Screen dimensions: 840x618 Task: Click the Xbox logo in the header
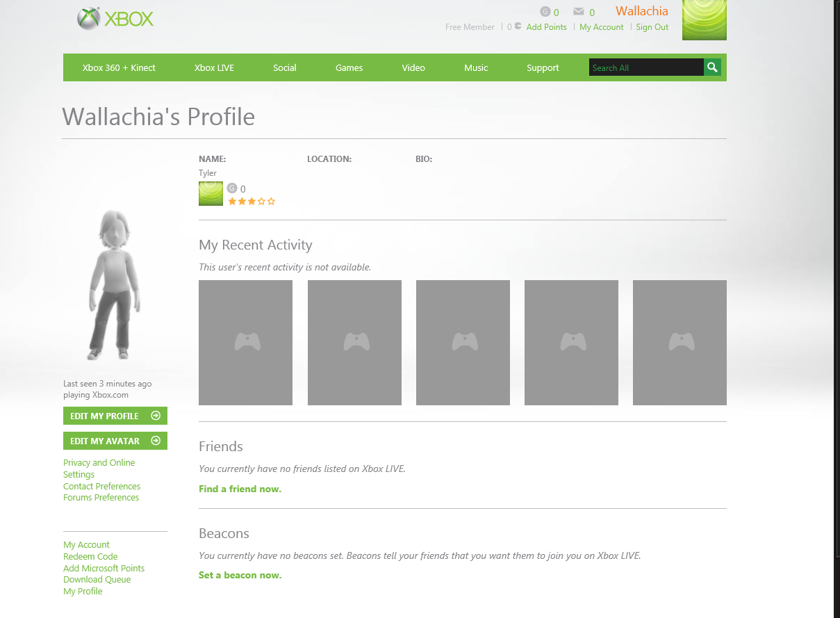[115, 19]
